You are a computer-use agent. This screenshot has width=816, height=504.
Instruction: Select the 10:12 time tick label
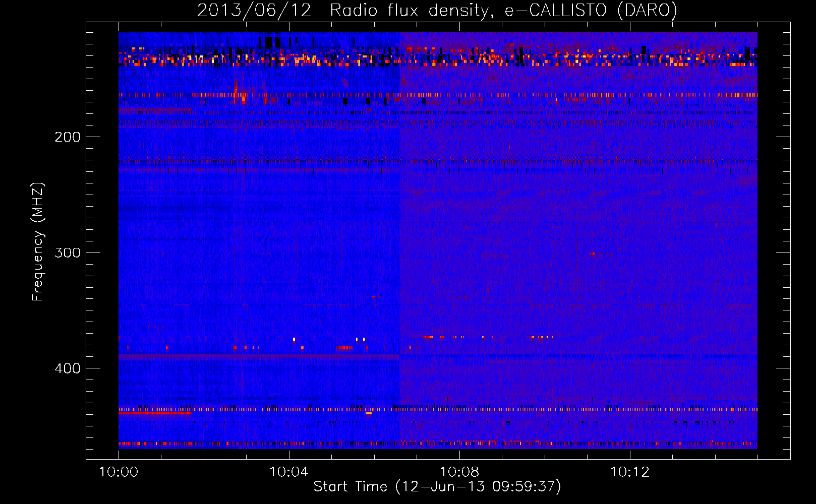click(x=630, y=472)
